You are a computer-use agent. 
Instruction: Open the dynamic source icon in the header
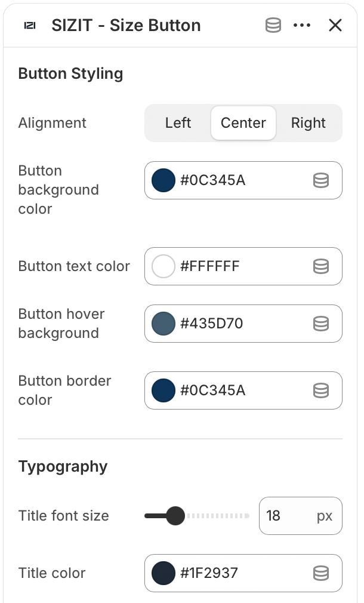(273, 26)
